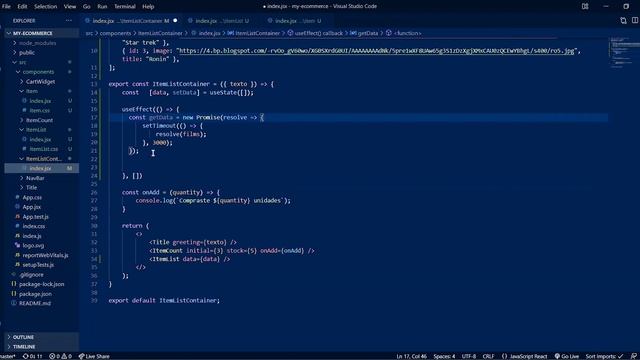Screen dimensions: 640x360
Task: Collapse the MY-ECOMMERCE root folder
Action: click(x=33, y=33)
